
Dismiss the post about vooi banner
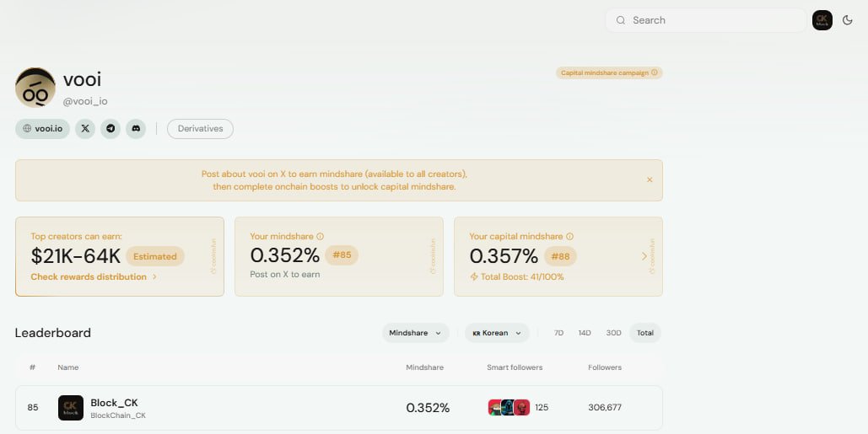[650, 180]
